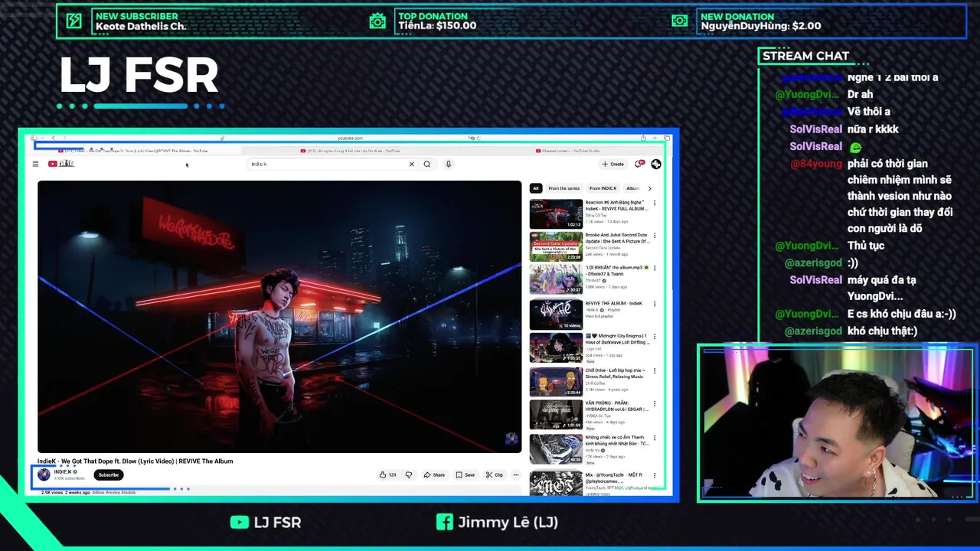Go forward in the Safari window

click(x=64, y=138)
